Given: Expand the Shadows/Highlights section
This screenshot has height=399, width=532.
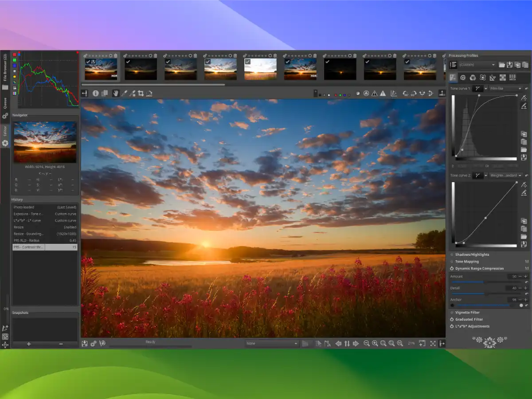Looking at the screenshot, I should pos(472,254).
